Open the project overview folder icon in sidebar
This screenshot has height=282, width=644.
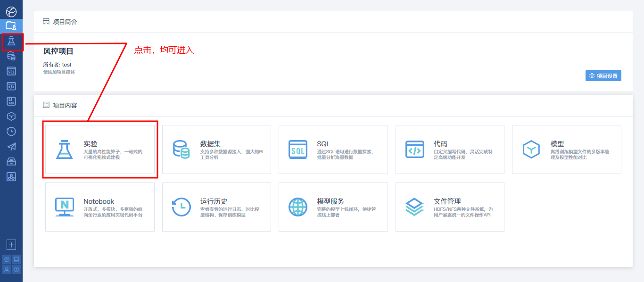pyautogui.click(x=11, y=26)
